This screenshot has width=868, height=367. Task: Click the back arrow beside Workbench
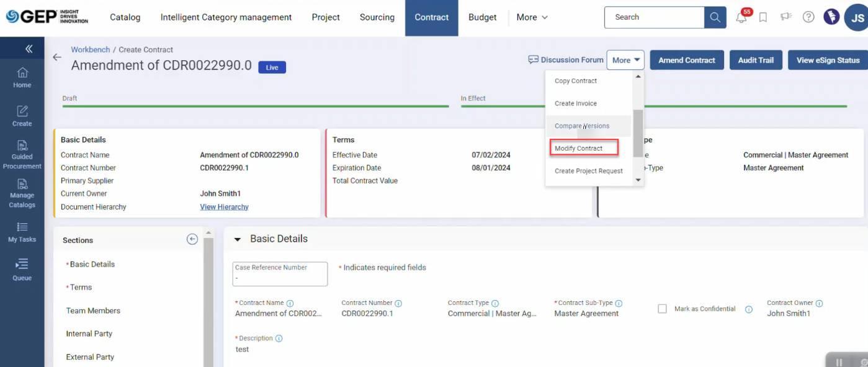click(57, 57)
